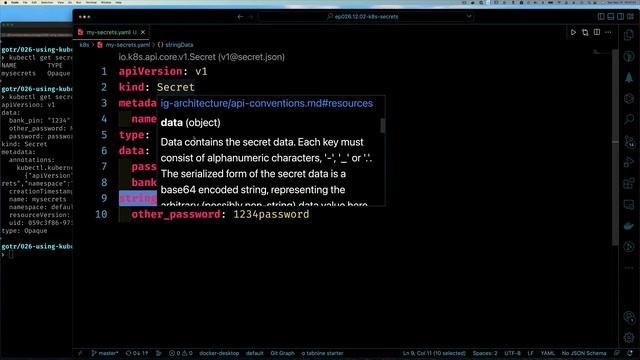Toggle bottom panel layout icon
The width and height of the screenshot is (640, 360).
tap(611, 17)
